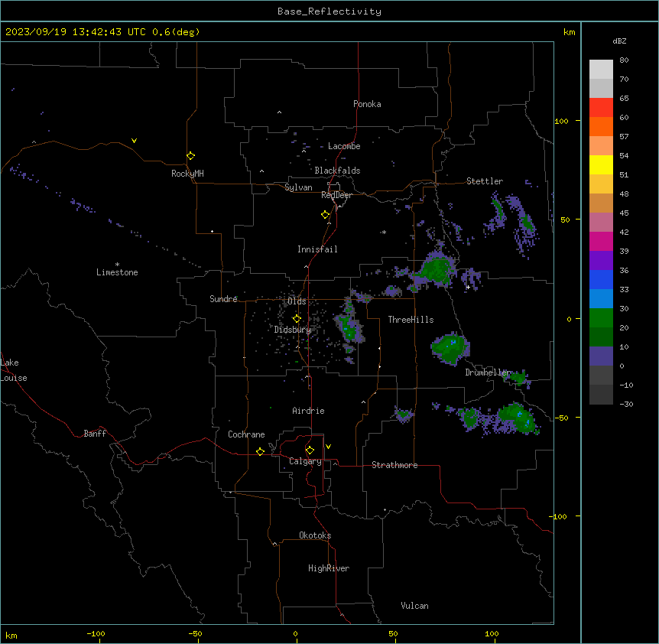Select the white asterisk above Limestone
Viewport: 659px width, 644px height.
[x=117, y=264]
